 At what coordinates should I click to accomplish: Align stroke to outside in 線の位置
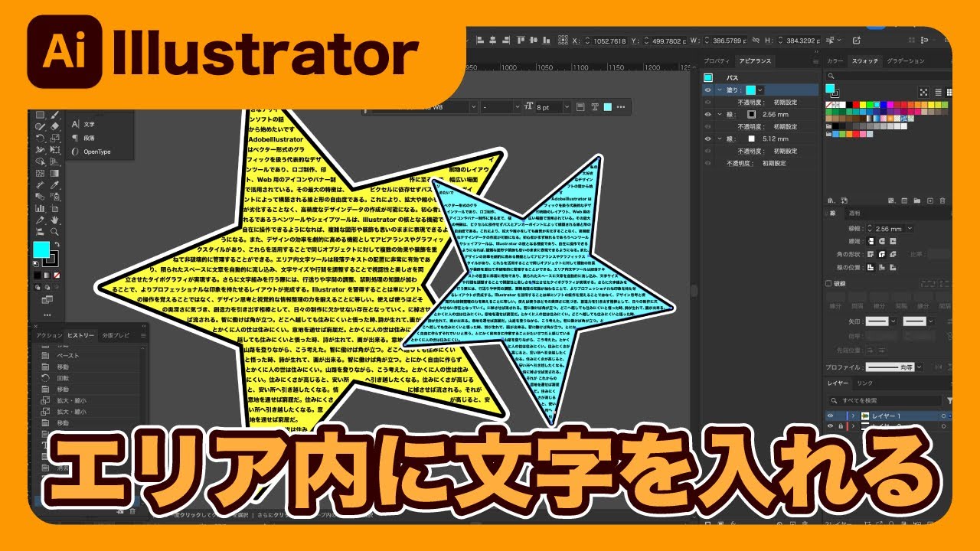point(893,268)
